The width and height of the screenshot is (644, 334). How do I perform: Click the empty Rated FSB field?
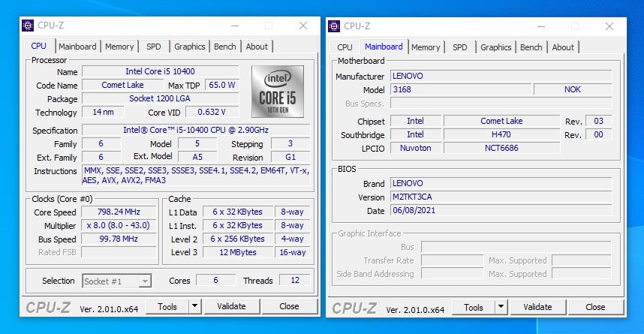[119, 252]
